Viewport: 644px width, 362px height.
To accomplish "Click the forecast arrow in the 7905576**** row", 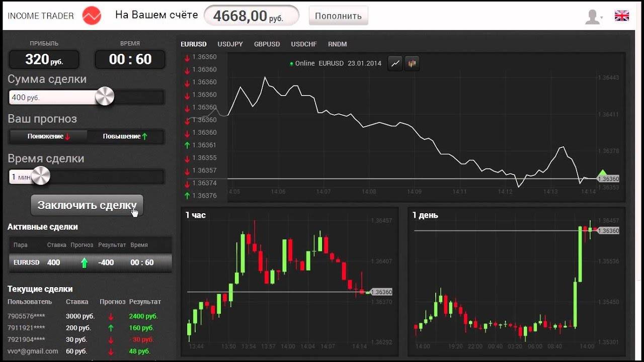I will click(111, 317).
